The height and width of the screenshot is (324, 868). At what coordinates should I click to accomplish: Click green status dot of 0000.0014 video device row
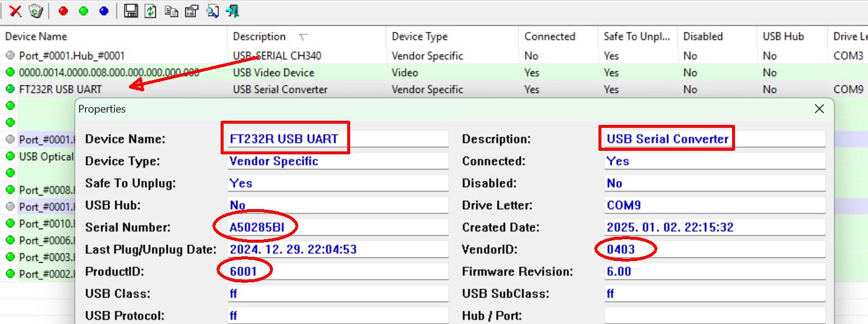(10, 72)
